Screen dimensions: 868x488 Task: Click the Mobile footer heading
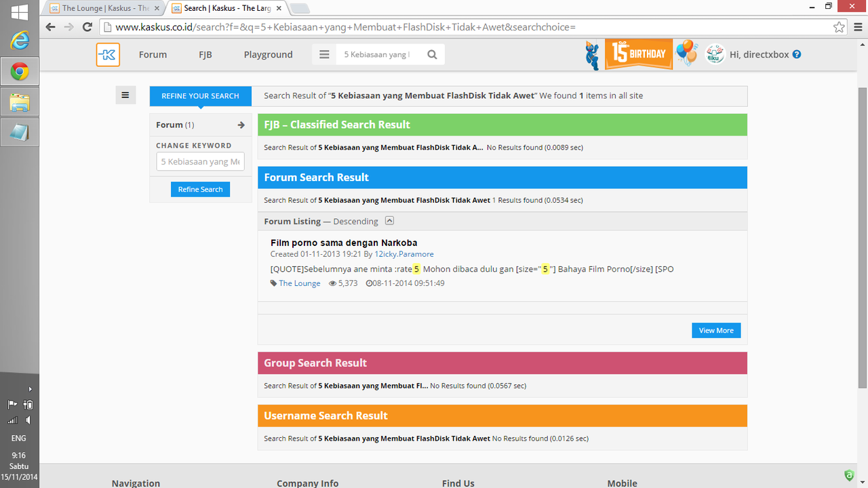click(623, 483)
